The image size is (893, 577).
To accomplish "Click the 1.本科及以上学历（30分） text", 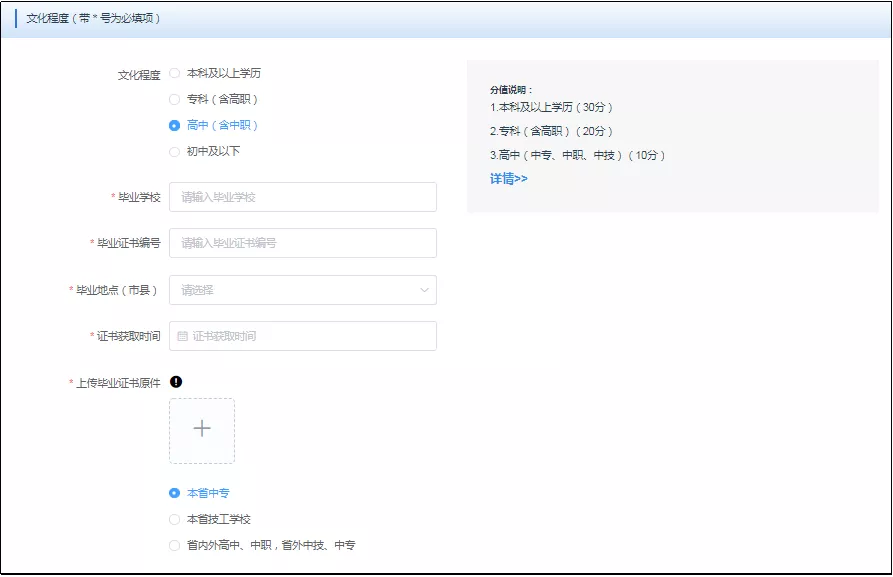I will [x=551, y=107].
